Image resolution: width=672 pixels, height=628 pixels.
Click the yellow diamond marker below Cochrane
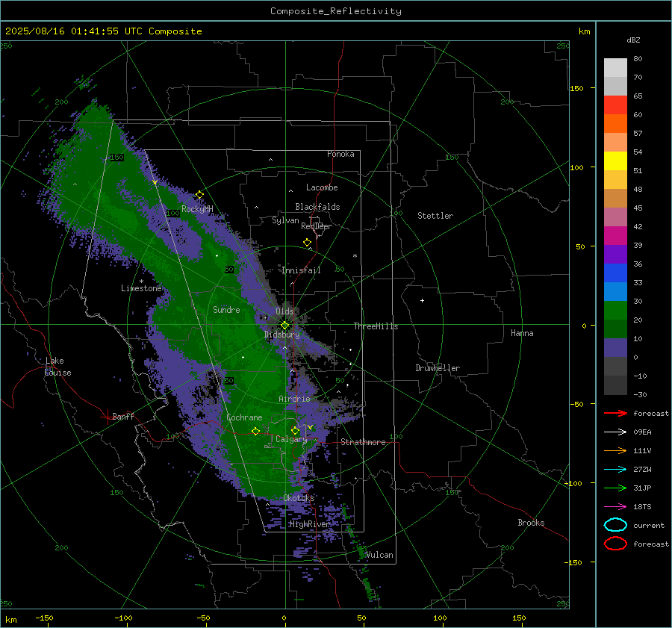(256, 432)
